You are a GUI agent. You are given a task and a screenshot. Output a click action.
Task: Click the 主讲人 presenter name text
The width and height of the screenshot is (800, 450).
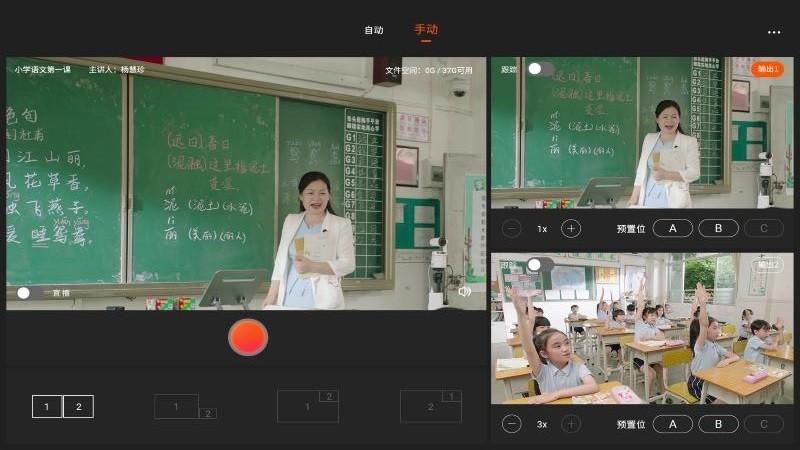(x=116, y=69)
